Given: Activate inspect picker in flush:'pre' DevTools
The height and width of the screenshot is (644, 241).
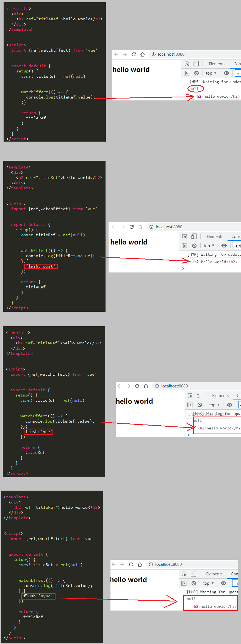Looking at the screenshot, I should coord(190,396).
